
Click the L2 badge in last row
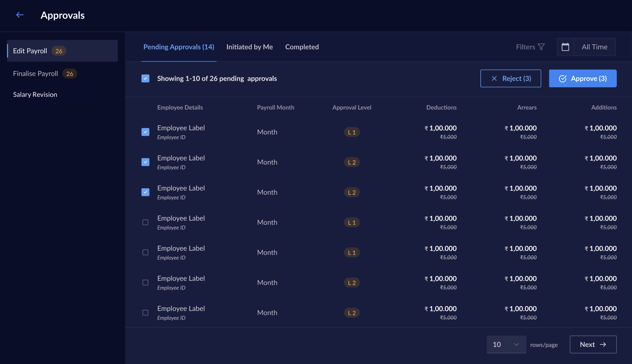(352, 313)
